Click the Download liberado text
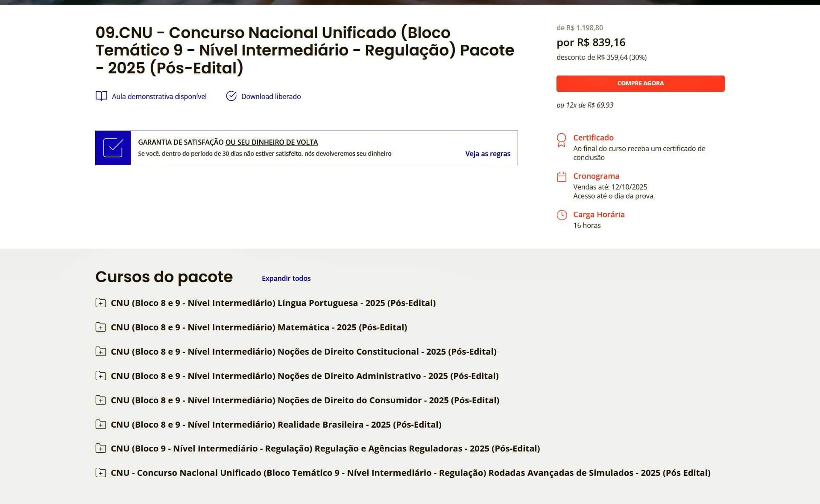The width and height of the screenshot is (820, 504). [271, 96]
